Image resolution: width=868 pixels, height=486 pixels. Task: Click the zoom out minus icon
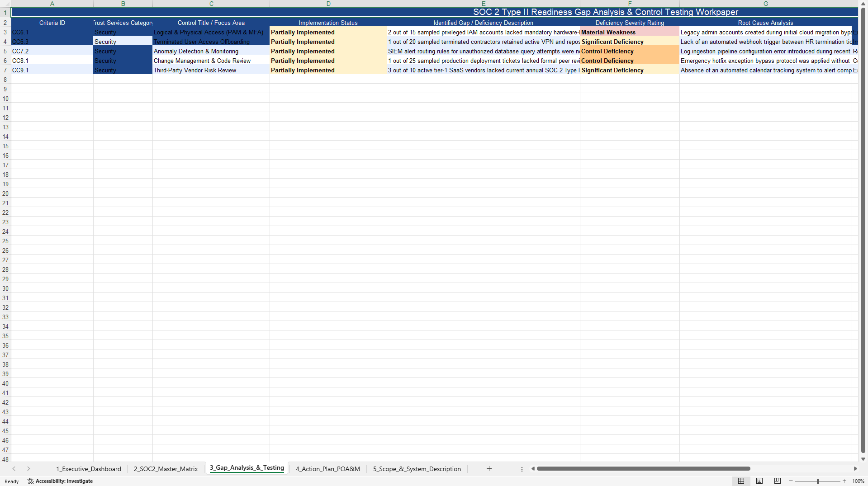(791, 481)
